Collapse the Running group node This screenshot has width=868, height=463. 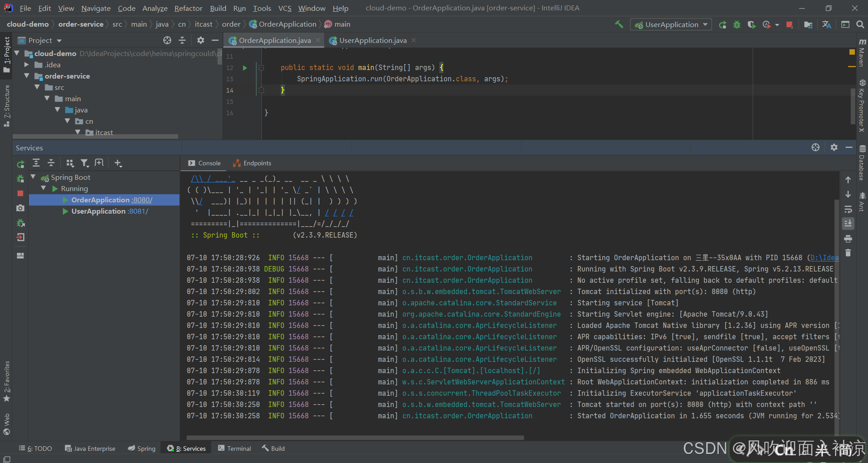tap(44, 188)
